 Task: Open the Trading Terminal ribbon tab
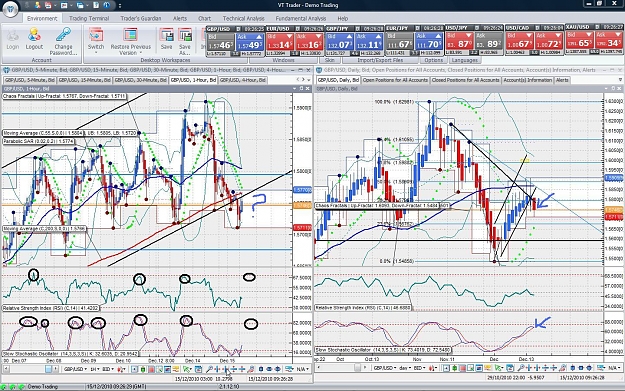[89, 18]
